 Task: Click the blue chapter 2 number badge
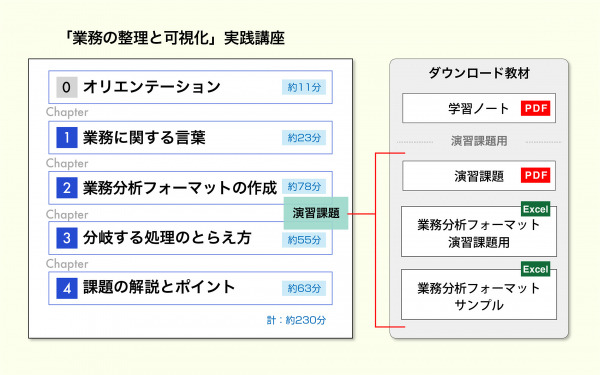pos(67,188)
